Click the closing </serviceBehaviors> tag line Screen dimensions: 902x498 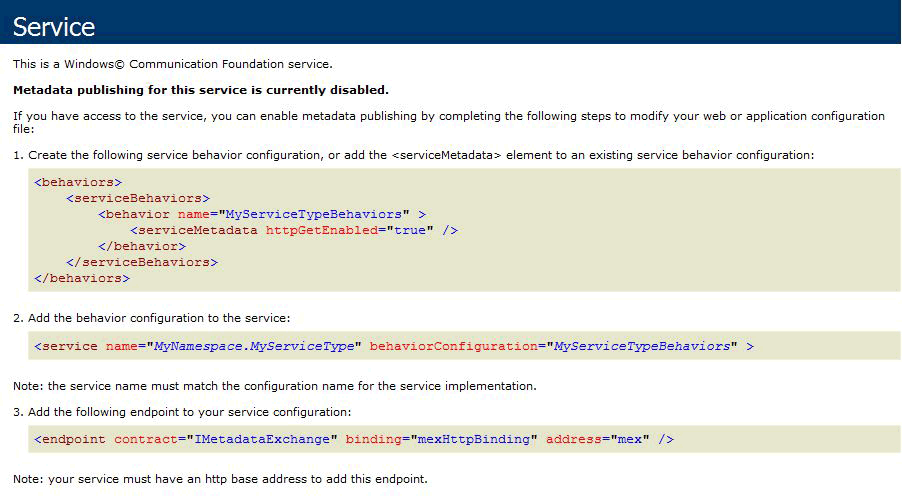[x=142, y=262]
